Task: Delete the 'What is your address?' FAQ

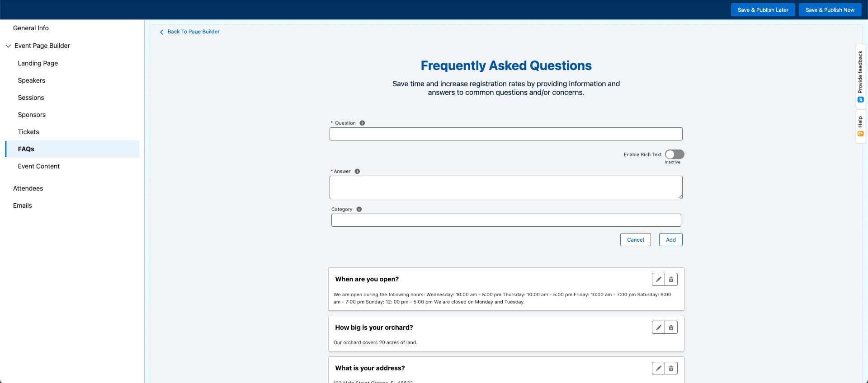Action: pyautogui.click(x=671, y=369)
